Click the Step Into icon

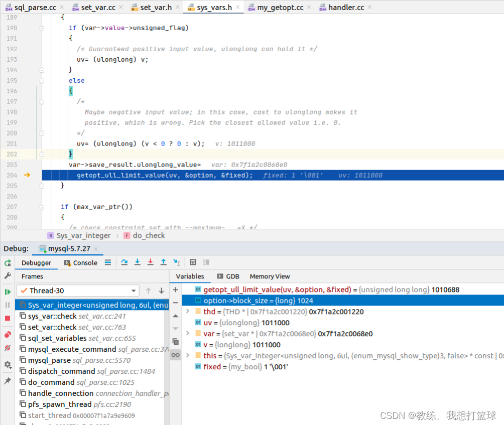pyautogui.click(x=138, y=263)
